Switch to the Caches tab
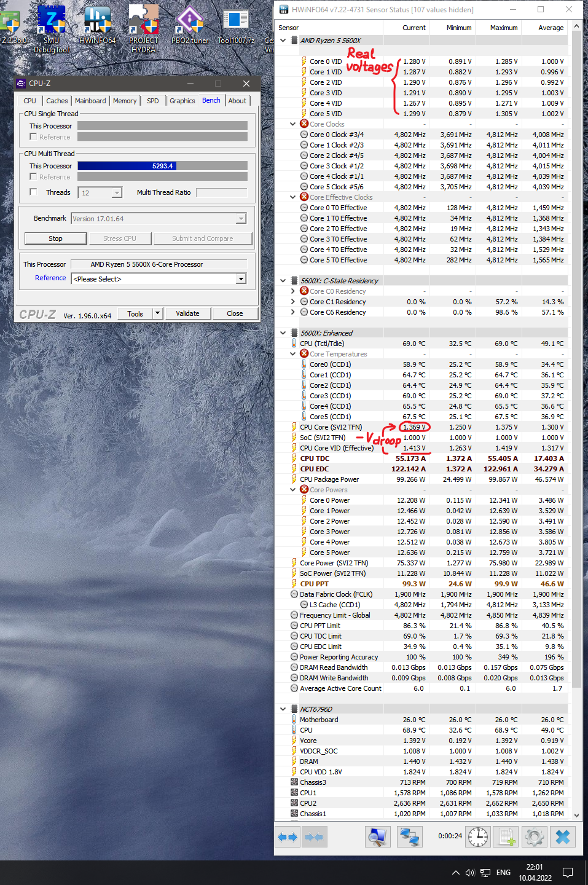This screenshot has width=588, height=885. click(x=57, y=101)
